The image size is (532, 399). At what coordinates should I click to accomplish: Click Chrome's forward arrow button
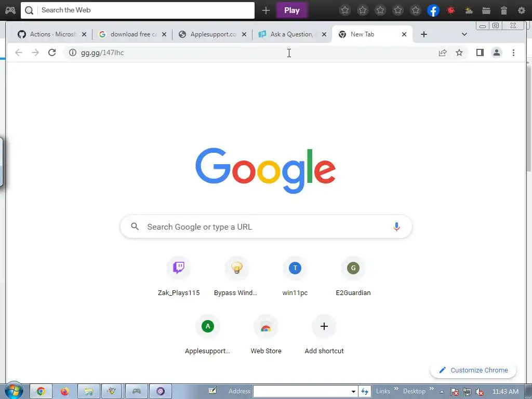(35, 52)
